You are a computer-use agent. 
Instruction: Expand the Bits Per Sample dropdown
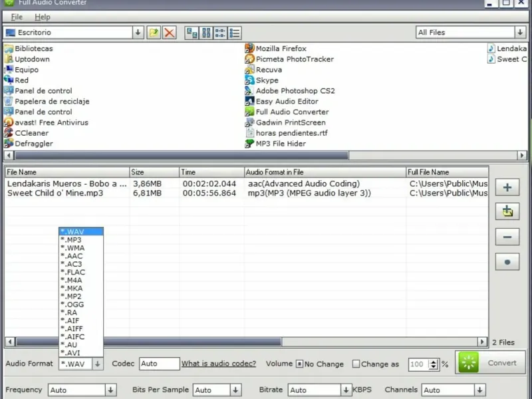tap(235, 390)
